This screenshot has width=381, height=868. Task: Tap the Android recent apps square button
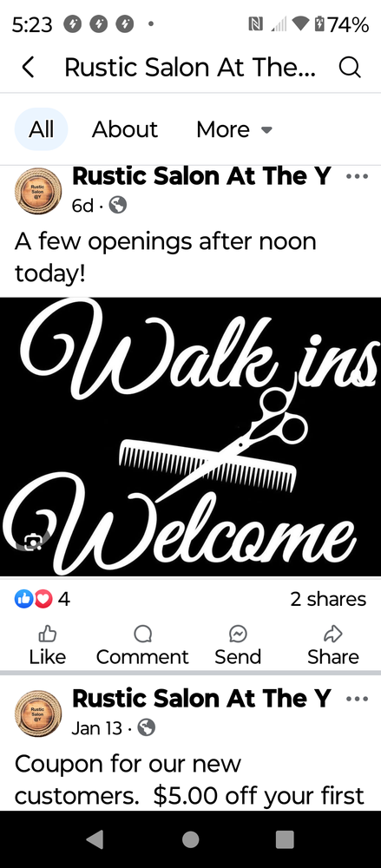tap(285, 839)
